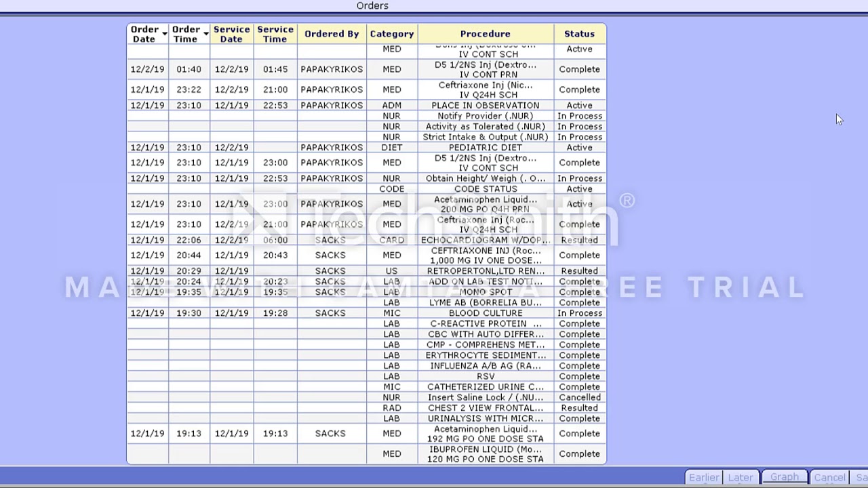The height and width of the screenshot is (488, 868).
Task: Select the ADD ON LAB TEST order
Action: tap(486, 282)
